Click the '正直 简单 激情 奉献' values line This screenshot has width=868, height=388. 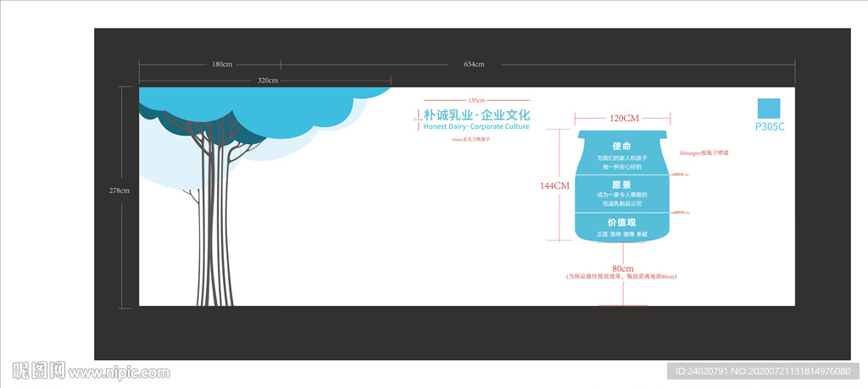[621, 235]
